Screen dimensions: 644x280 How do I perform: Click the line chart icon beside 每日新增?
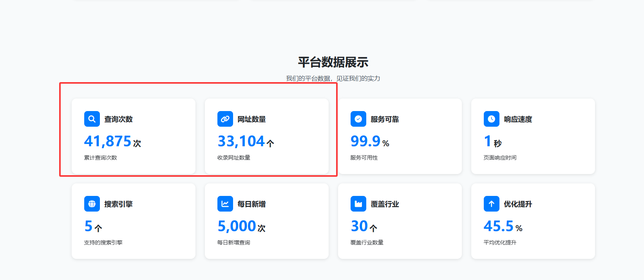(x=225, y=204)
